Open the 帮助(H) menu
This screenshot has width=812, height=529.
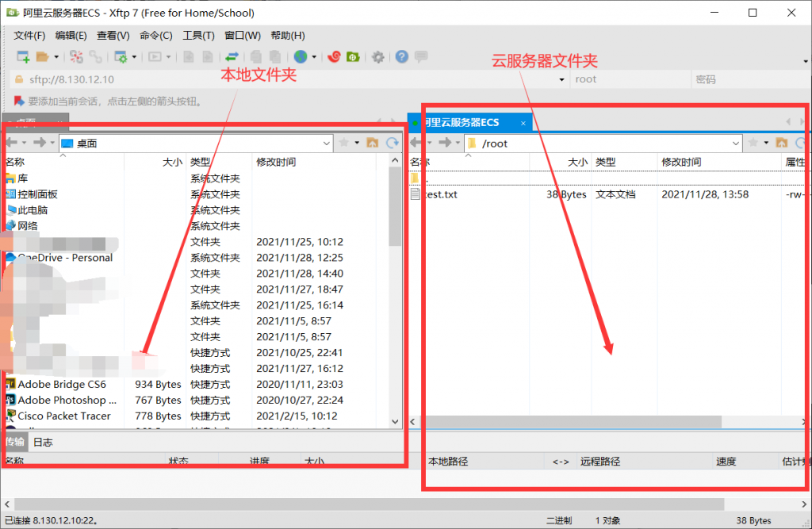[x=287, y=35]
